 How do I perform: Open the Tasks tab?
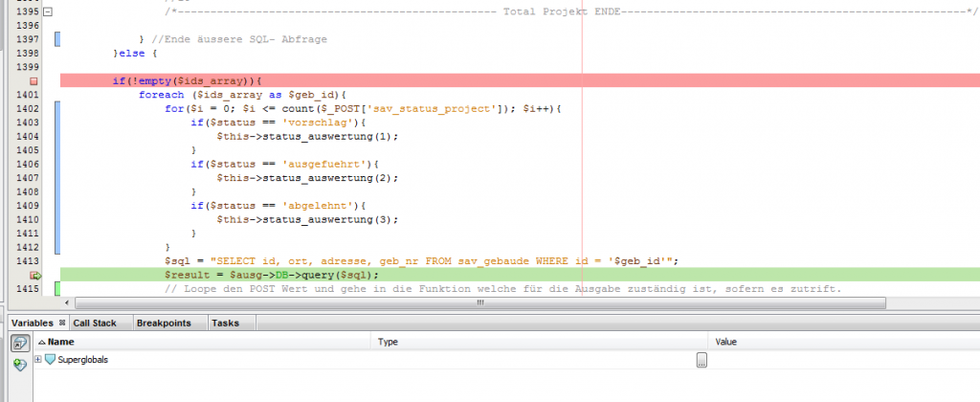[225, 324]
